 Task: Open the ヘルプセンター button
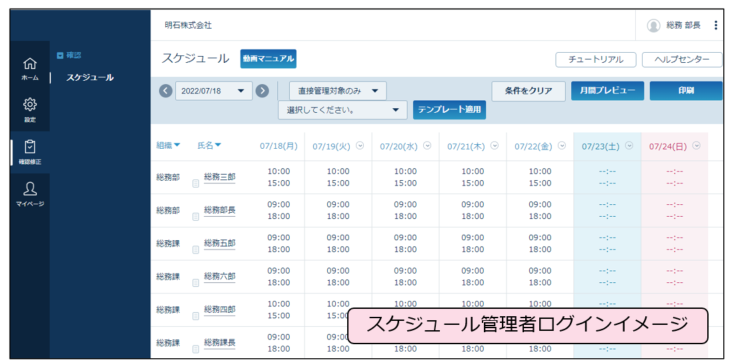[682, 59]
